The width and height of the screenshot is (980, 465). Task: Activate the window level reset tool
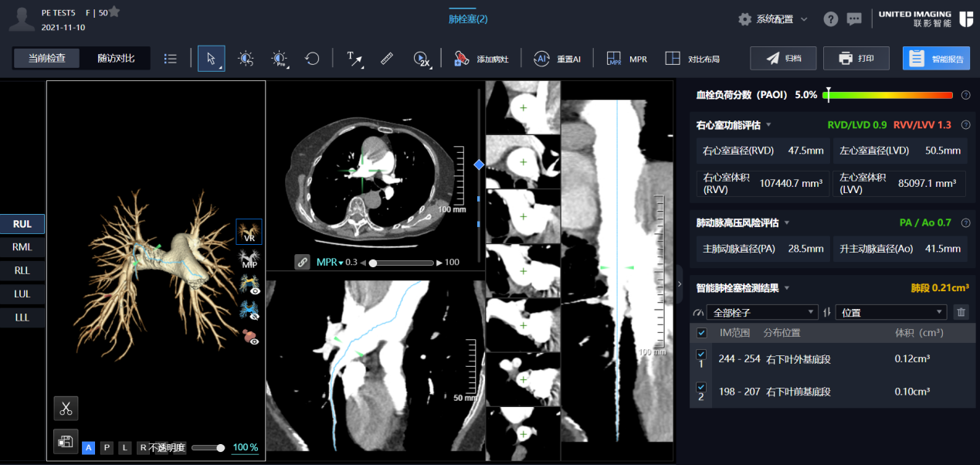[246, 59]
